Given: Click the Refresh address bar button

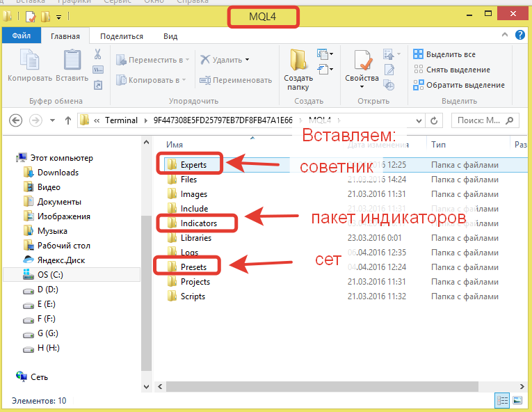Looking at the screenshot, I should pyautogui.click(x=434, y=120).
